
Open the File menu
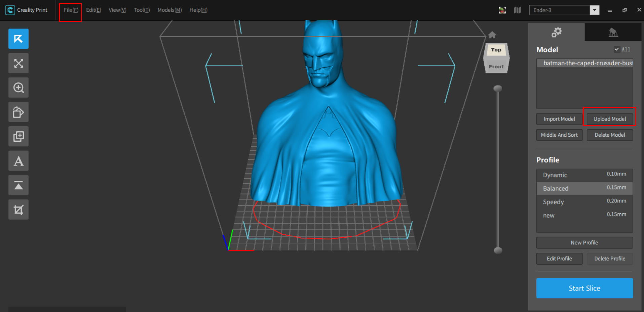(70, 10)
